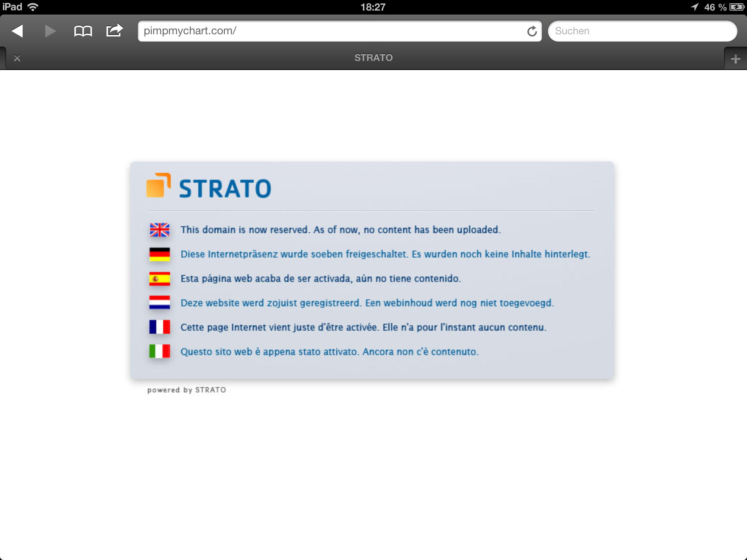This screenshot has height=560, width=747.
Task: Click the Spanish flag icon
Action: pyautogui.click(x=159, y=279)
